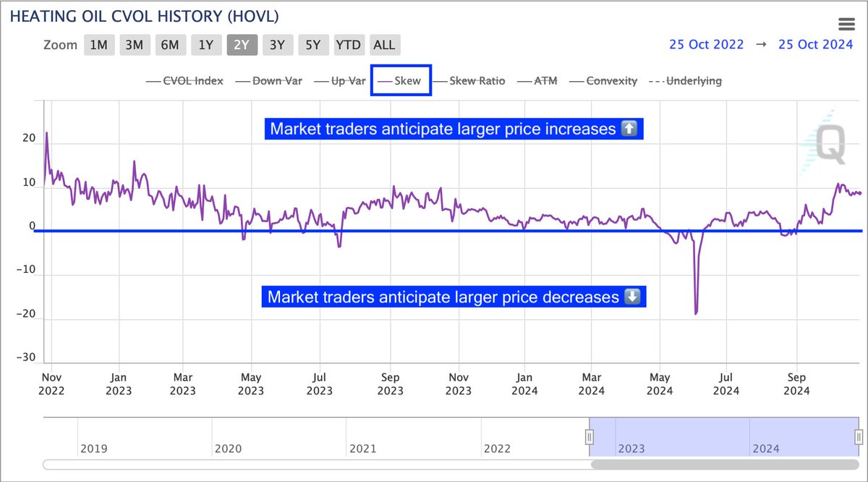Click the Jan 2024 x-axis label

[x=524, y=384]
